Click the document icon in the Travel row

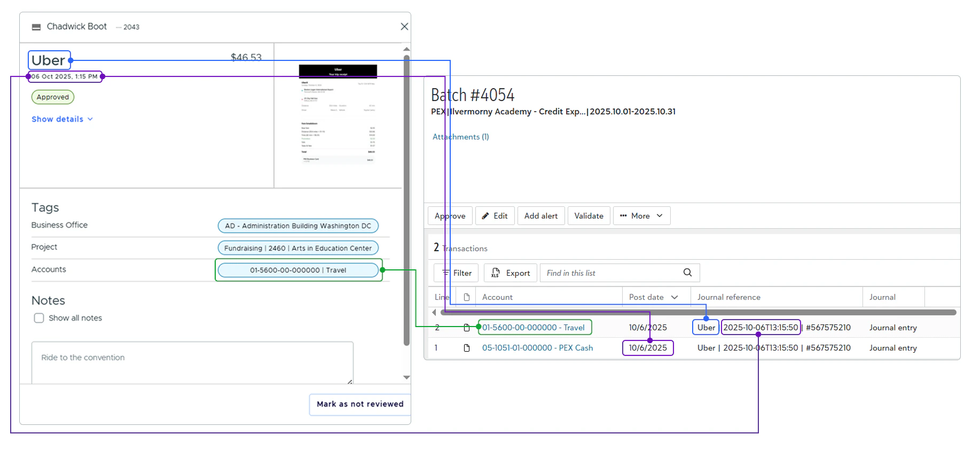pyautogui.click(x=467, y=328)
